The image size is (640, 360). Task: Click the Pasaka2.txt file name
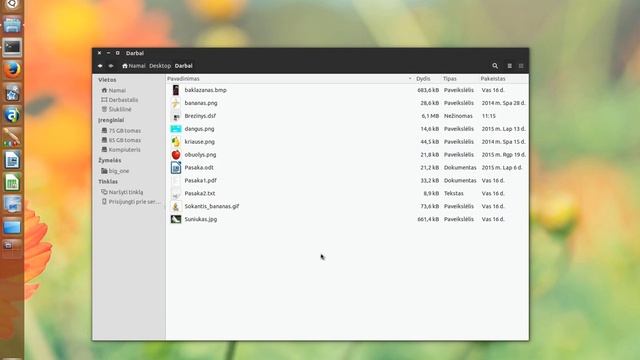[200, 193]
